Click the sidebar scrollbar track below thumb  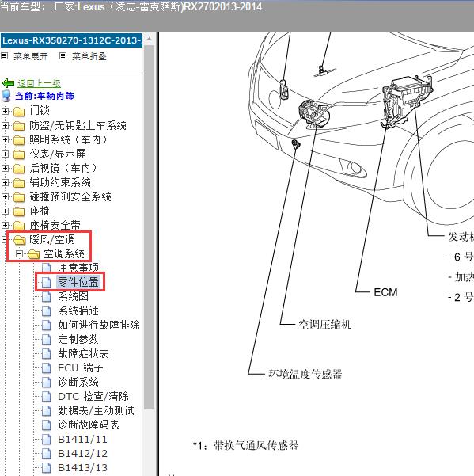[149, 443]
